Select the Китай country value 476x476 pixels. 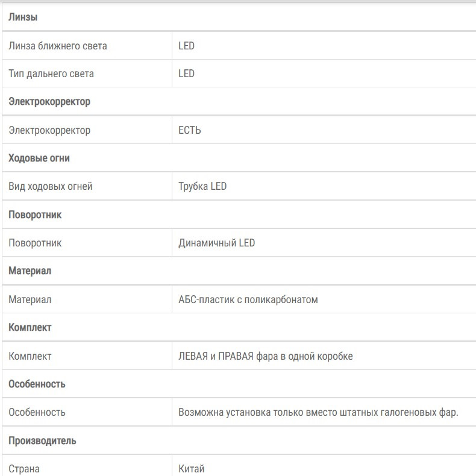[x=191, y=469]
